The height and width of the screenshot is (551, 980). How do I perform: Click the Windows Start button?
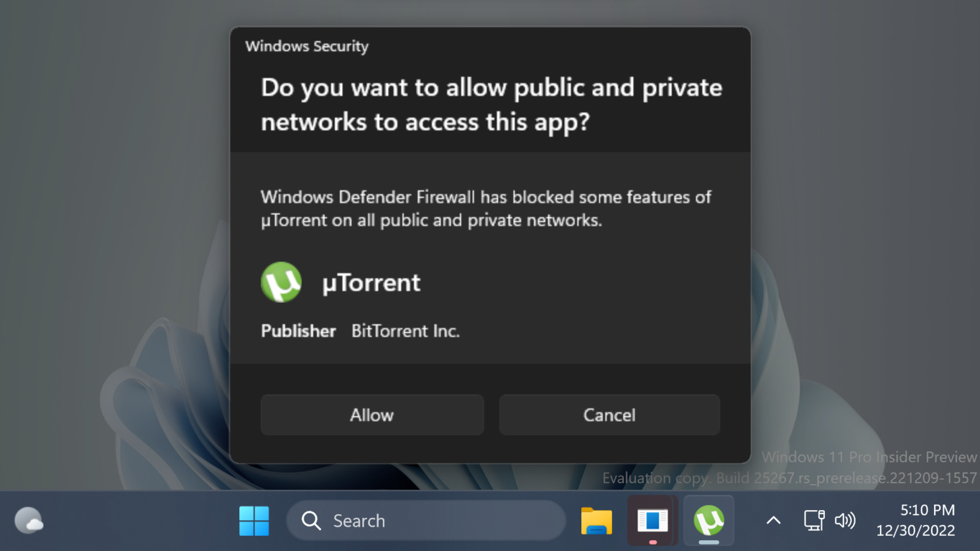coord(254,520)
